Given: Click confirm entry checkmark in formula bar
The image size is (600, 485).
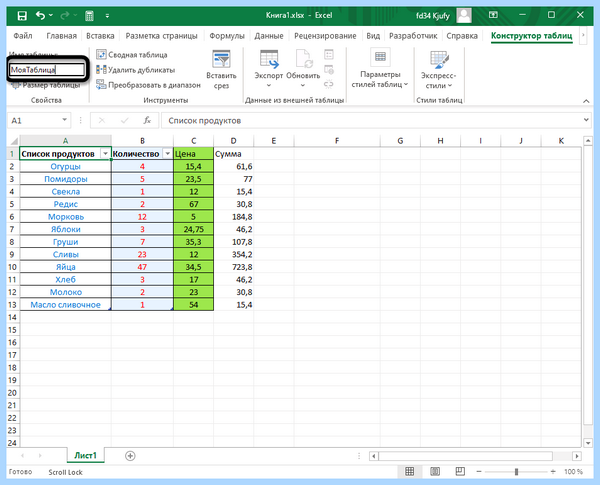Looking at the screenshot, I should [124, 121].
